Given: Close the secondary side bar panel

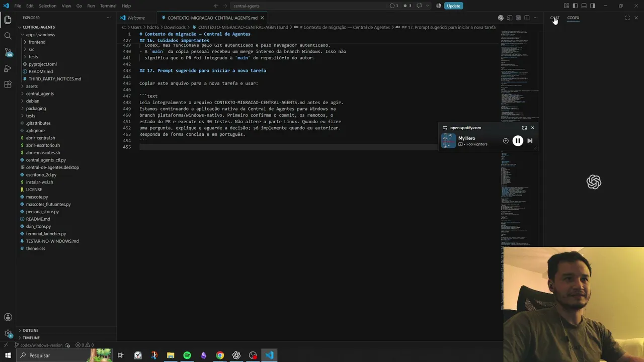Looking at the screenshot, I should pos(636,18).
